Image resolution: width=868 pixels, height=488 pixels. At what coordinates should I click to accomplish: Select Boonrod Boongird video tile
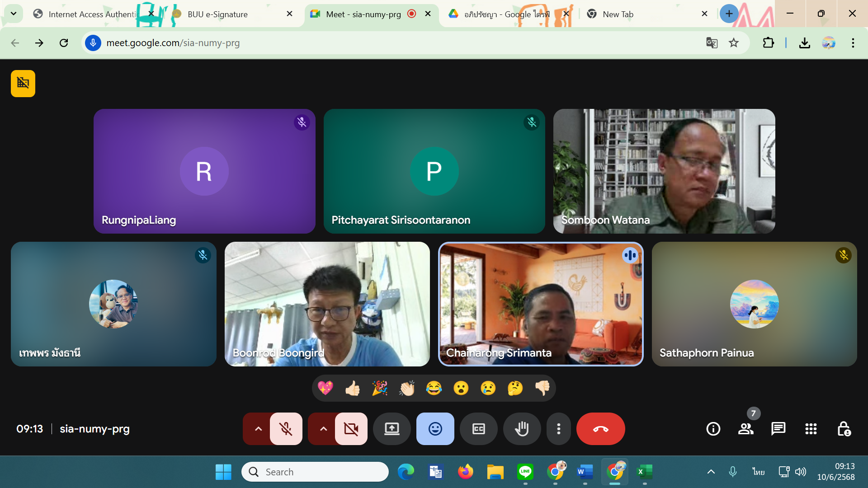pos(327,304)
